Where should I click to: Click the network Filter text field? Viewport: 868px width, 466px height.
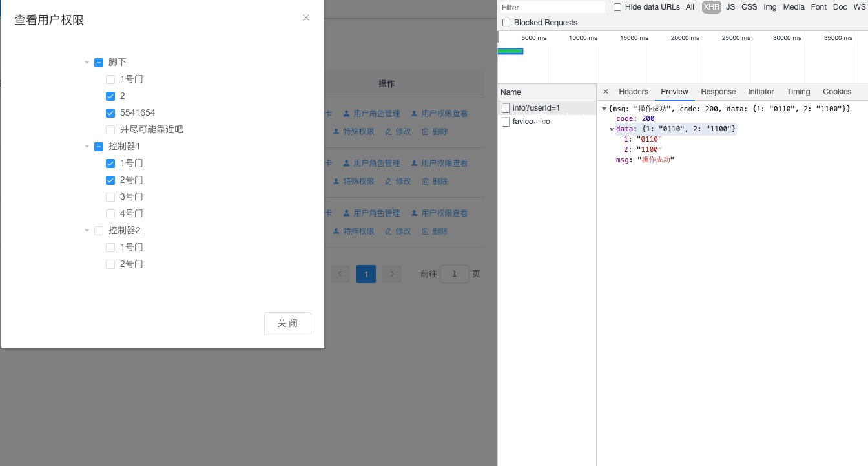click(x=552, y=7)
